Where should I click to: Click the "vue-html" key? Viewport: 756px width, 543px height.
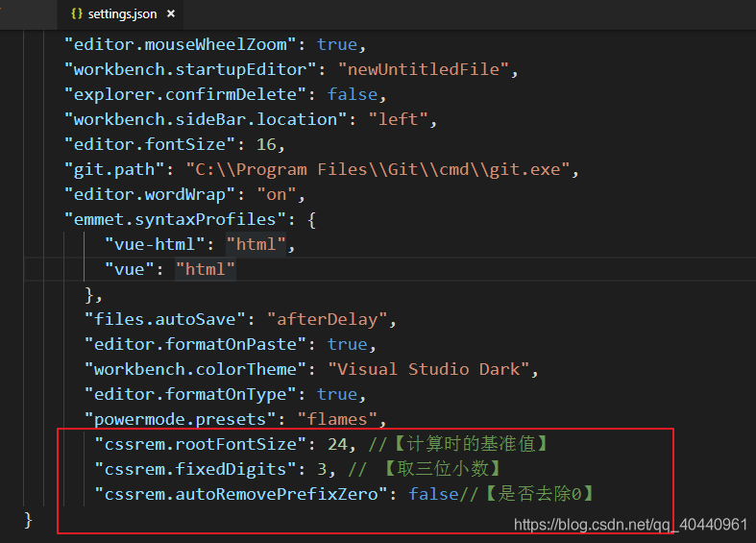155,245
